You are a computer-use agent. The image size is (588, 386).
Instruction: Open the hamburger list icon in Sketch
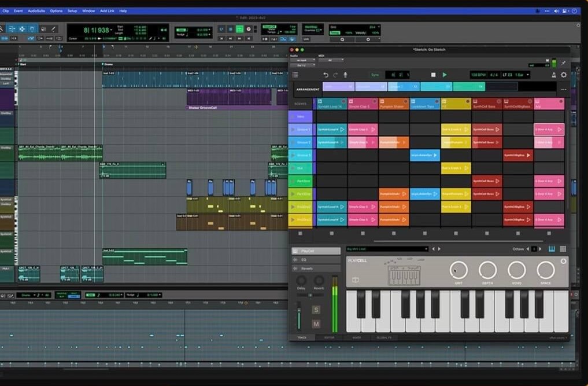click(x=295, y=75)
